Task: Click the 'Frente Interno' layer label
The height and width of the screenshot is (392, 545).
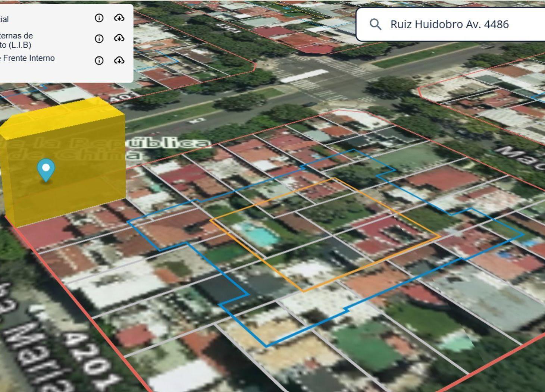Action: coord(29,58)
